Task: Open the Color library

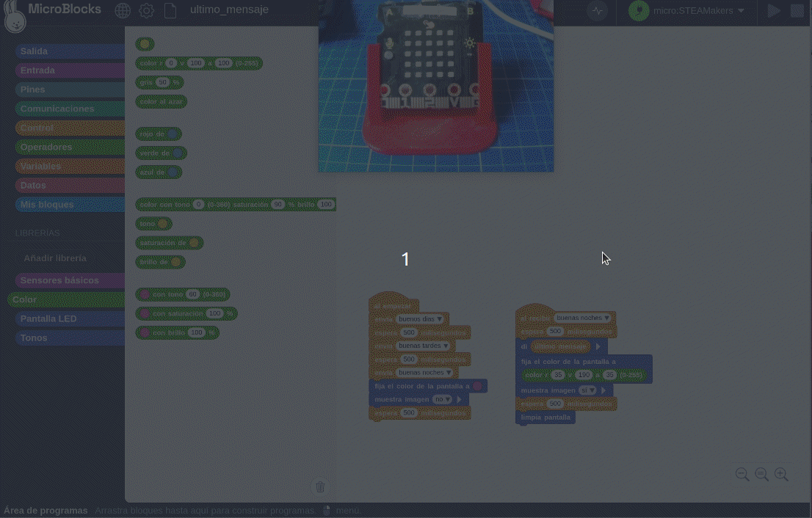Action: (x=66, y=299)
